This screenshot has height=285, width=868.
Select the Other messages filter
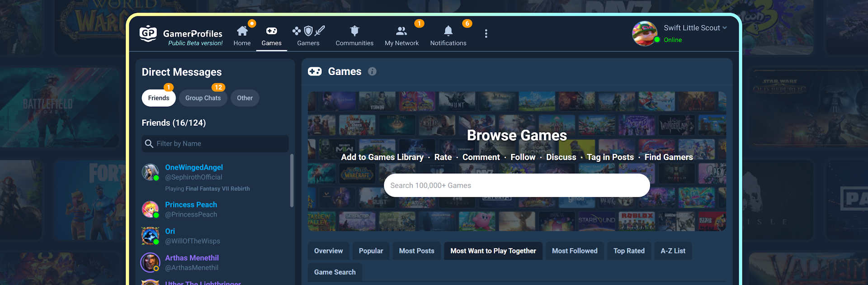pos(245,98)
